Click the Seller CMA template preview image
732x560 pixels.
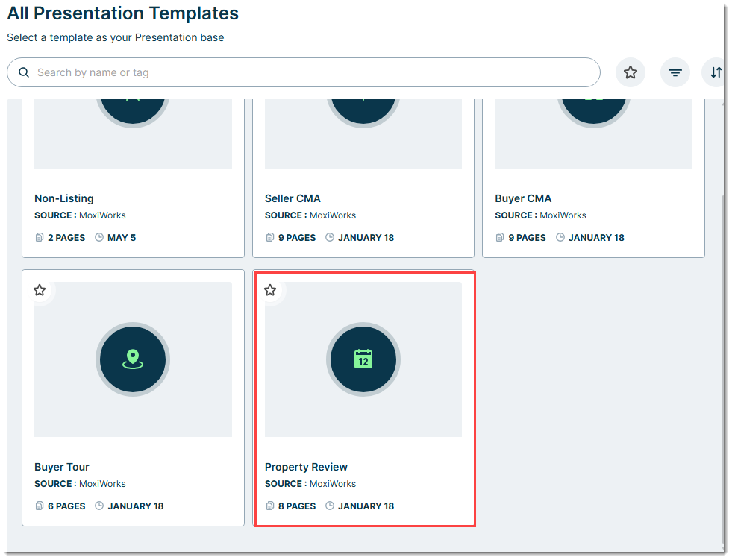pos(363,134)
